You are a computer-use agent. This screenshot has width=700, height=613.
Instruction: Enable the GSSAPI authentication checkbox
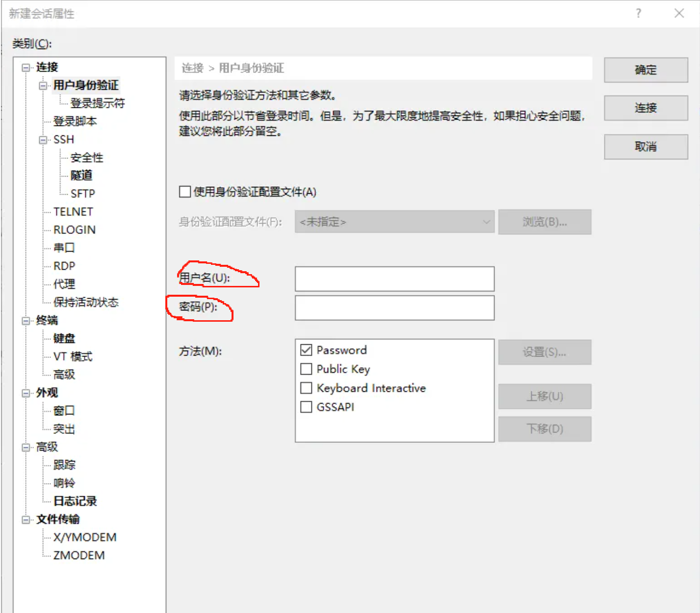(306, 407)
